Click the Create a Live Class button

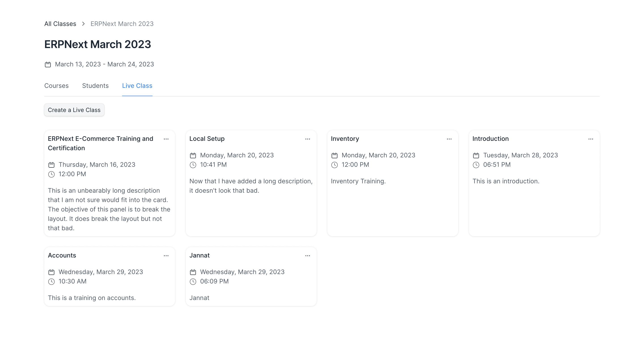[74, 110]
